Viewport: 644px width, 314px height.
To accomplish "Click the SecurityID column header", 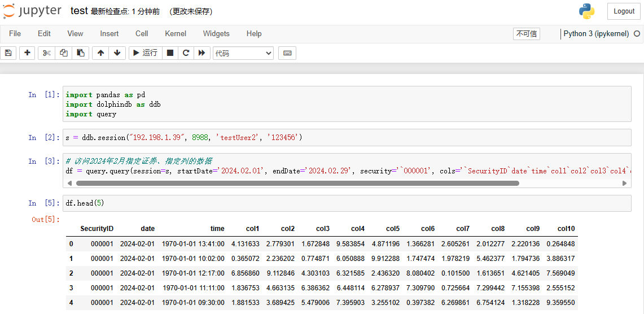I will pyautogui.click(x=97, y=229).
